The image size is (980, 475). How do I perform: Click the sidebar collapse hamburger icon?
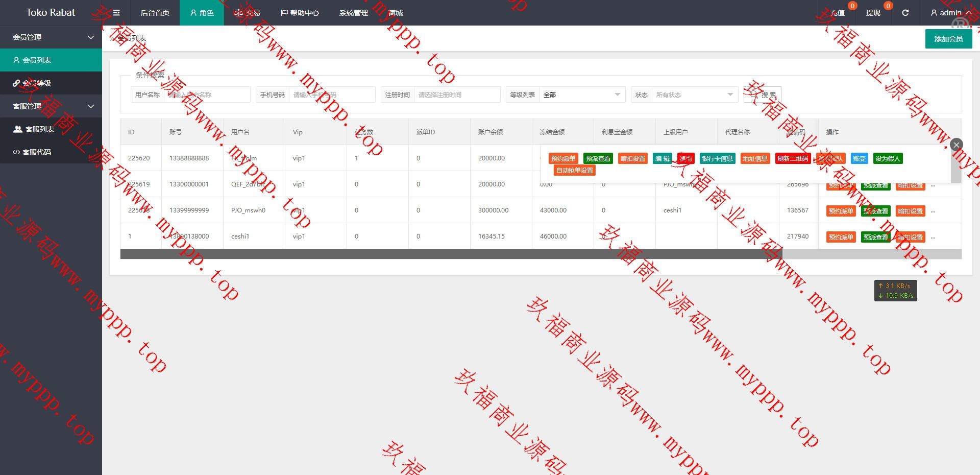(116, 13)
